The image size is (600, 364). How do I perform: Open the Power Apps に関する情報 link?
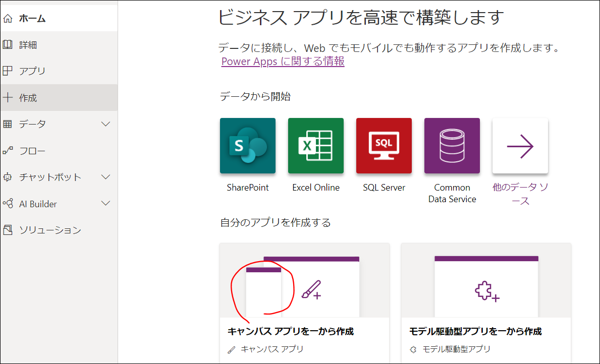coord(283,62)
